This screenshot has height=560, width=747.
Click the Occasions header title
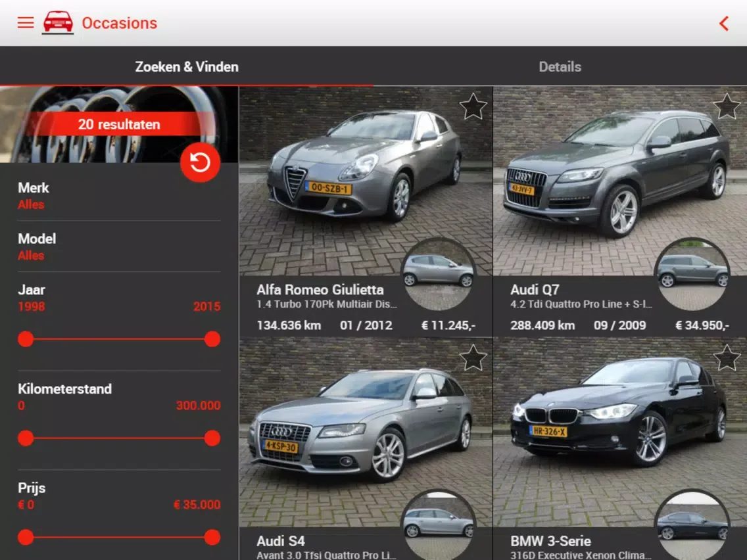tap(120, 23)
